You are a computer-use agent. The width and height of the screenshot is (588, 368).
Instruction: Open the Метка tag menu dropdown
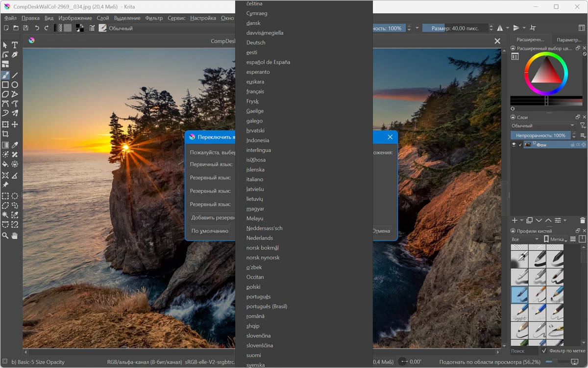point(555,239)
